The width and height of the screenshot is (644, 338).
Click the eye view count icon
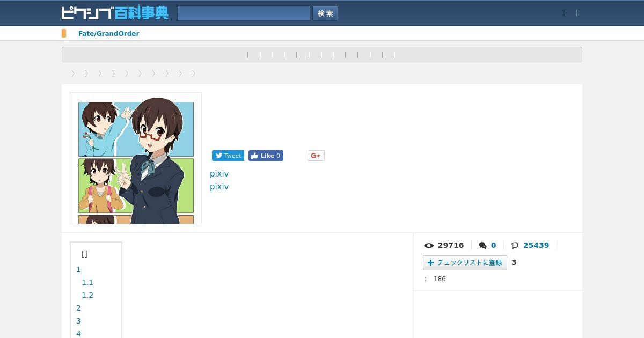(x=429, y=245)
